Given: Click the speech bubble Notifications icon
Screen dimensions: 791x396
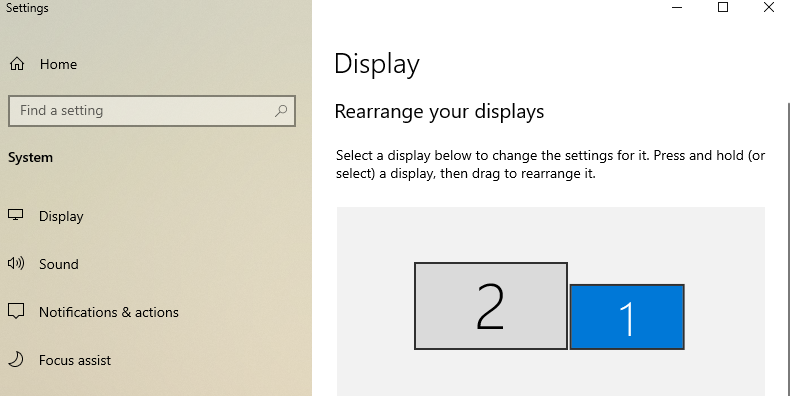Looking at the screenshot, I should click(x=16, y=311).
